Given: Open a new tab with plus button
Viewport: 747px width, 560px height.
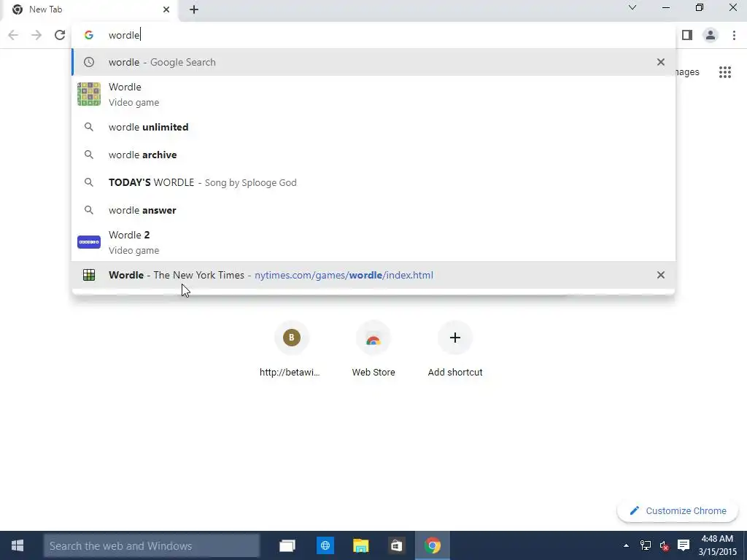Looking at the screenshot, I should 194,9.
